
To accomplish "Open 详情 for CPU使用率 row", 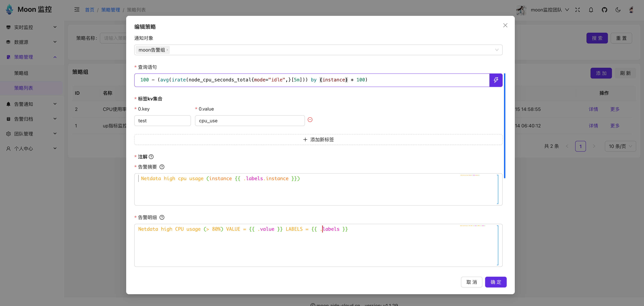I will pos(593,109).
